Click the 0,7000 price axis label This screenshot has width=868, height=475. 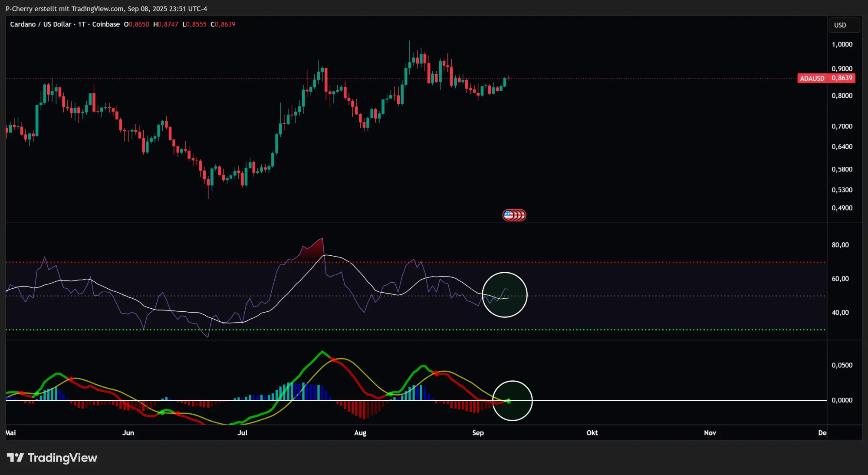(842, 126)
